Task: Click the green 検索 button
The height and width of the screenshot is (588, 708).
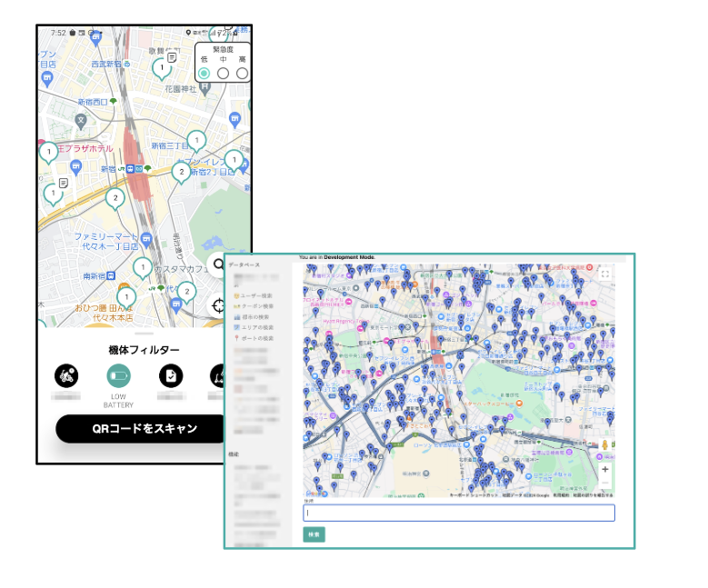Action: [314, 534]
